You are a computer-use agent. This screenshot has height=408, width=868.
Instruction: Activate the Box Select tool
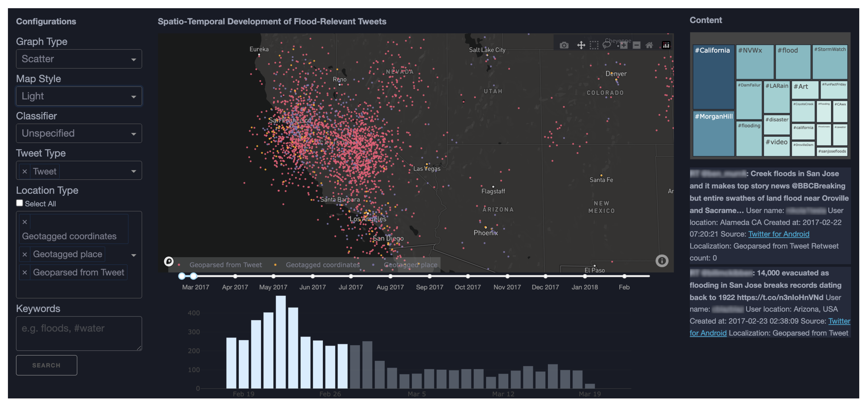(594, 45)
